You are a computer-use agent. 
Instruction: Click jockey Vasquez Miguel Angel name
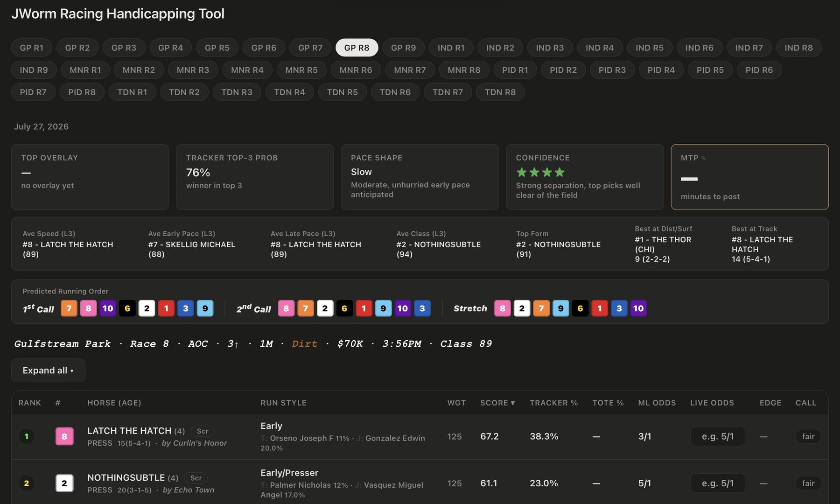[x=342, y=490]
